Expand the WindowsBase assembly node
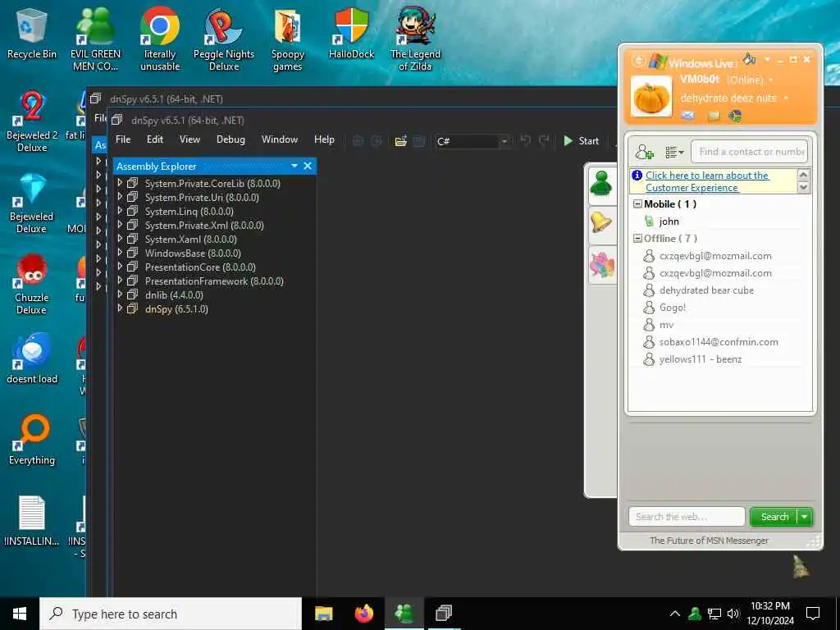Screen dimensions: 840x630 click(x=120, y=253)
